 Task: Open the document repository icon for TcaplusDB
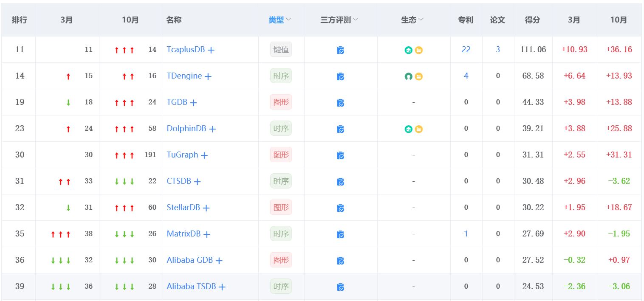click(419, 50)
